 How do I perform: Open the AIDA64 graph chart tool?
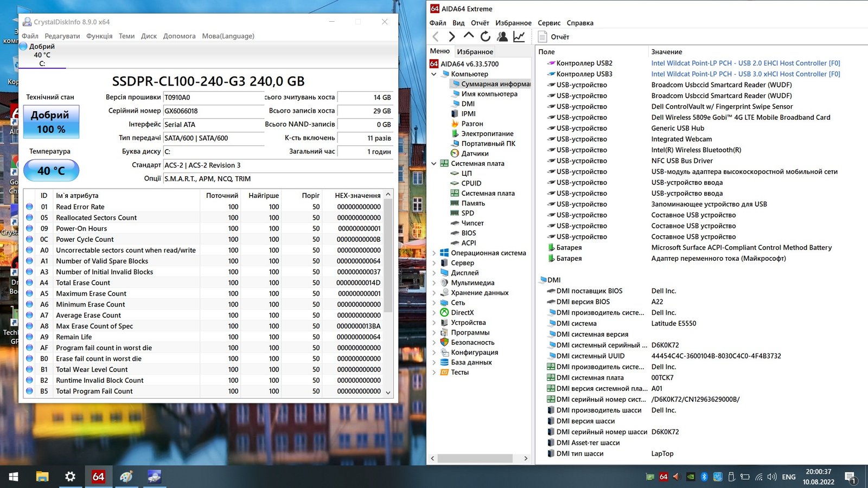pos(519,36)
